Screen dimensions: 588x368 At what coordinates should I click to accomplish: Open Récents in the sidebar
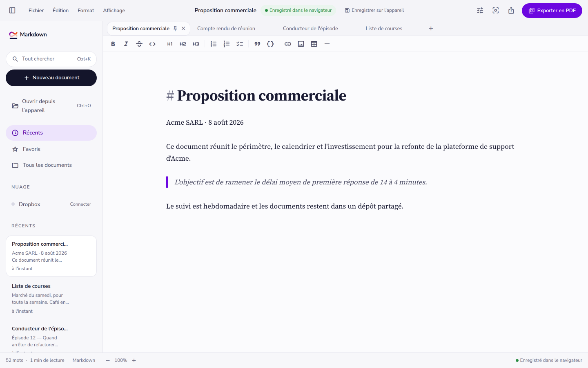(51, 133)
